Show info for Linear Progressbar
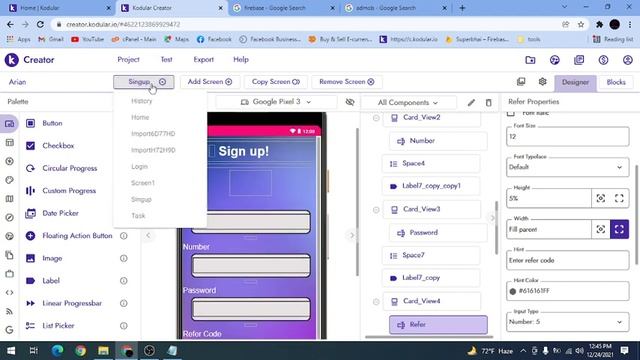Viewport: 640px width, 360px height. pyautogui.click(x=124, y=303)
